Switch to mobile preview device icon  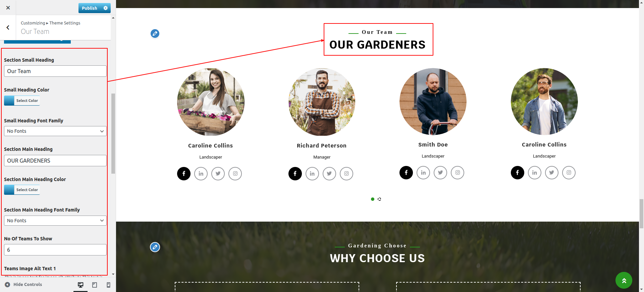108,285
